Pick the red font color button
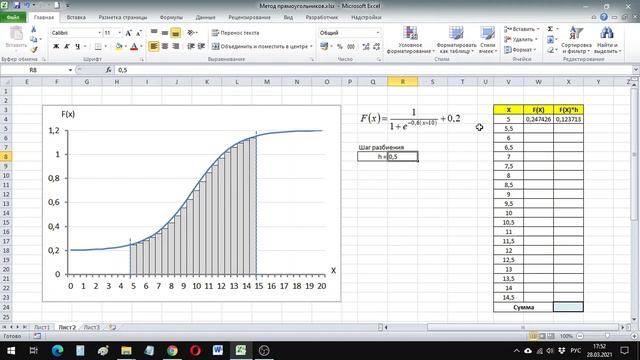Screen dimensions: 640x360 pos(134,47)
